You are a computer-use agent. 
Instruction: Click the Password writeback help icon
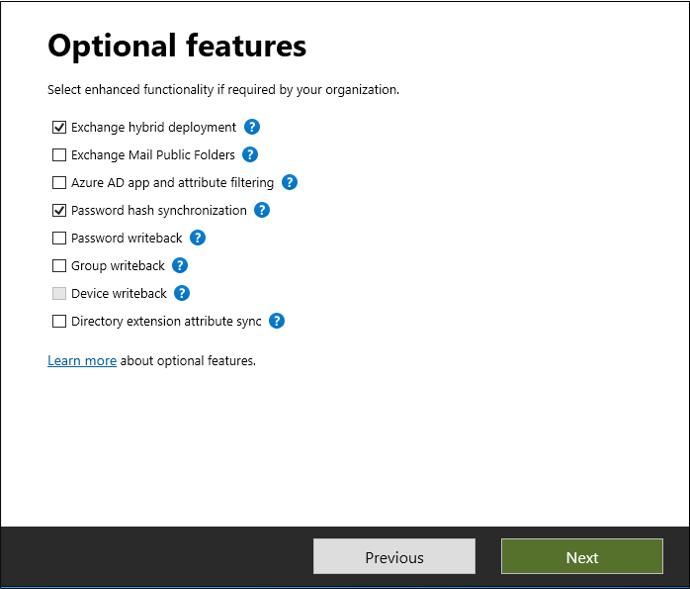tap(198, 238)
